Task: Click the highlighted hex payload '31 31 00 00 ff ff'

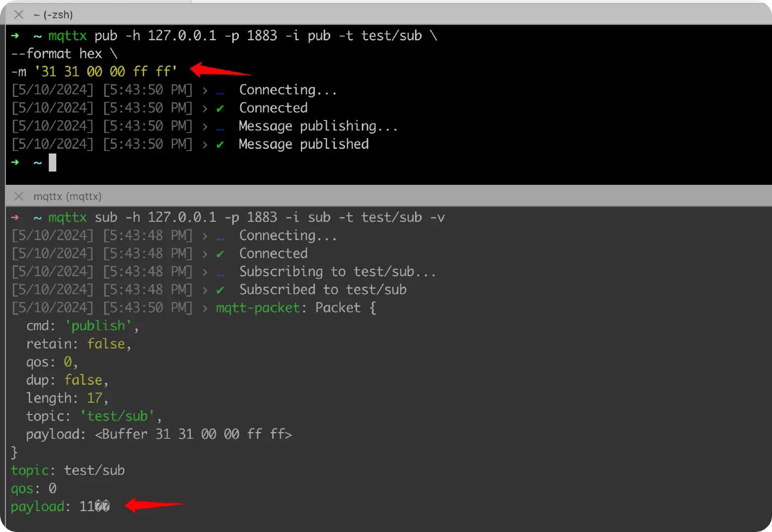Action: [106, 71]
